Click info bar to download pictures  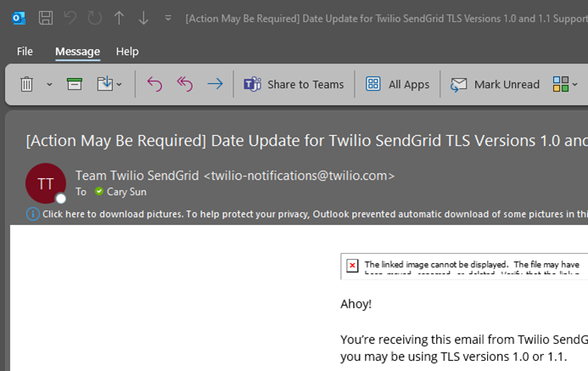(307, 214)
